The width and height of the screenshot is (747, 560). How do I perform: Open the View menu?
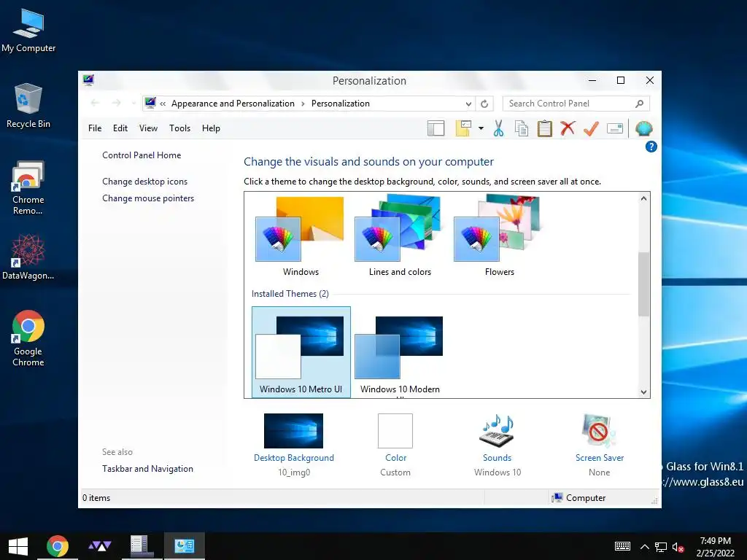(x=148, y=128)
